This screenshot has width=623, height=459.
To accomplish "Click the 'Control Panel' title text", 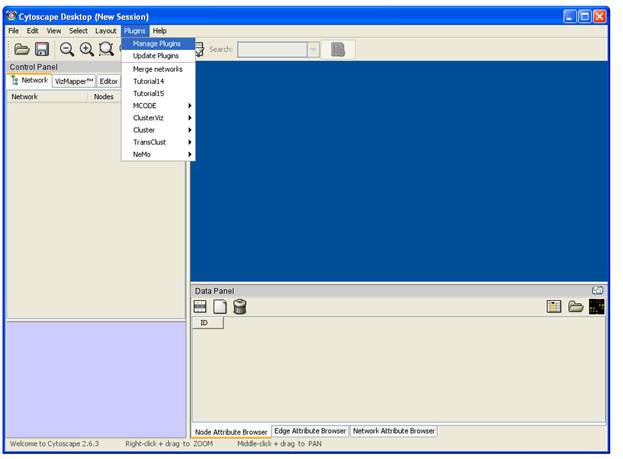I will click(33, 67).
